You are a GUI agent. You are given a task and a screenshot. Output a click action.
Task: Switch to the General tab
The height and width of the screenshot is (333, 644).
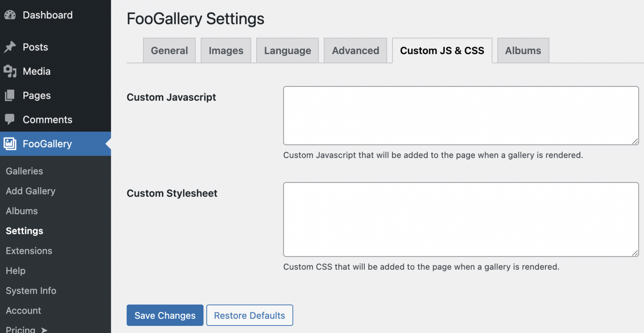(x=169, y=51)
